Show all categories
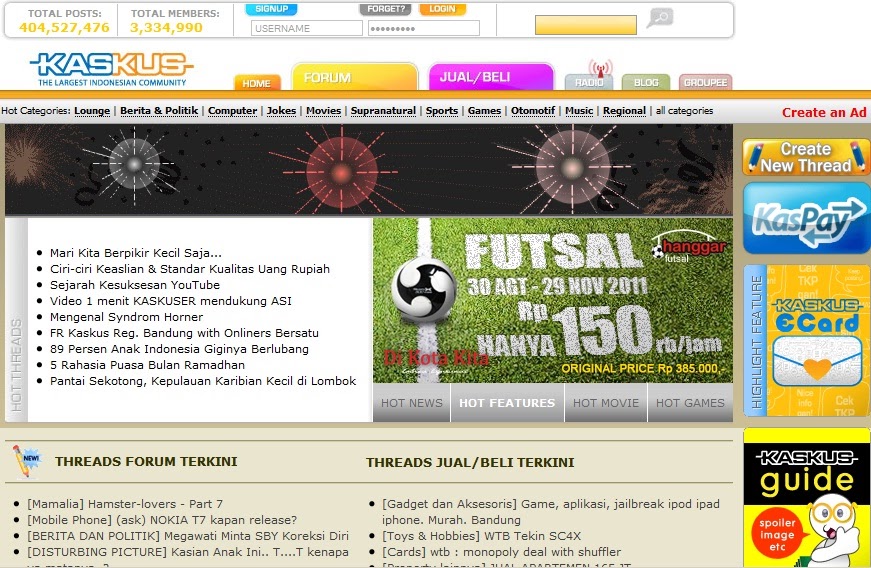The height and width of the screenshot is (568, 871). 684,111
